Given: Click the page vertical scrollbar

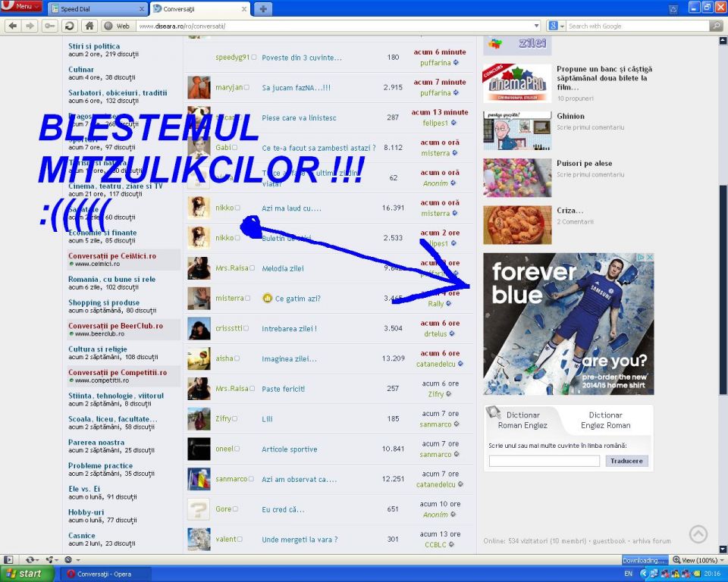Looking at the screenshot, I should point(723,303).
